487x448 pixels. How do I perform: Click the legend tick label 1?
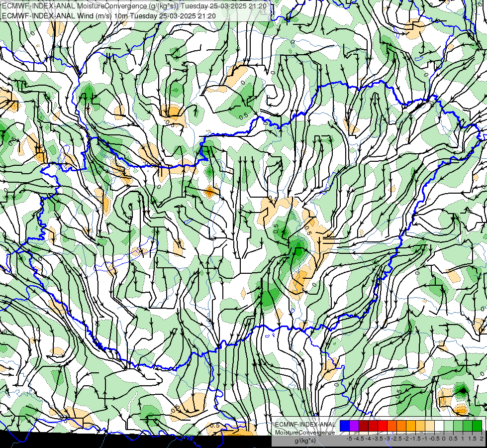(463, 439)
